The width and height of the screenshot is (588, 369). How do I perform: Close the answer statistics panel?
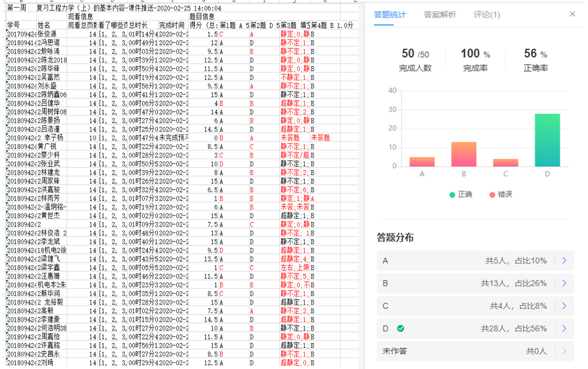point(572,14)
